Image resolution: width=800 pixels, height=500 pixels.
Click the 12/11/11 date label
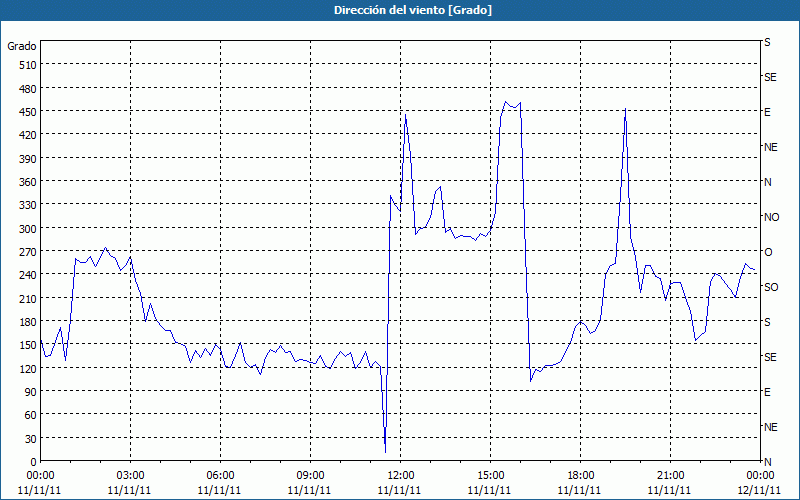[x=760, y=490]
